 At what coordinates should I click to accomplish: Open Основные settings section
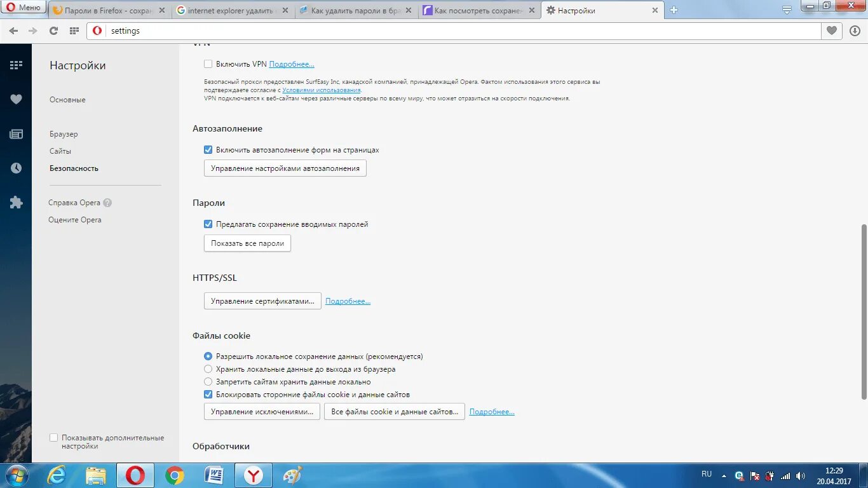coord(67,100)
